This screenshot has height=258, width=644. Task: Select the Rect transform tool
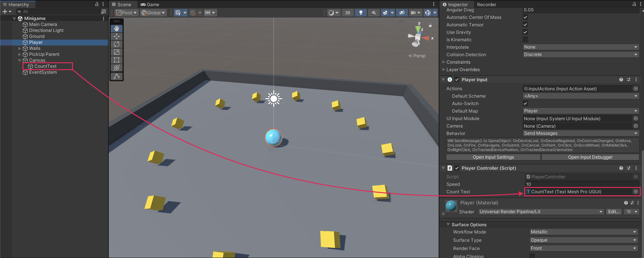coord(116,60)
